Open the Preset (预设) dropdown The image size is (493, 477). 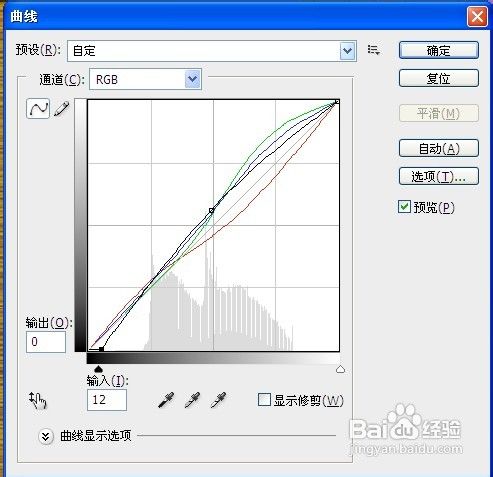pos(212,51)
